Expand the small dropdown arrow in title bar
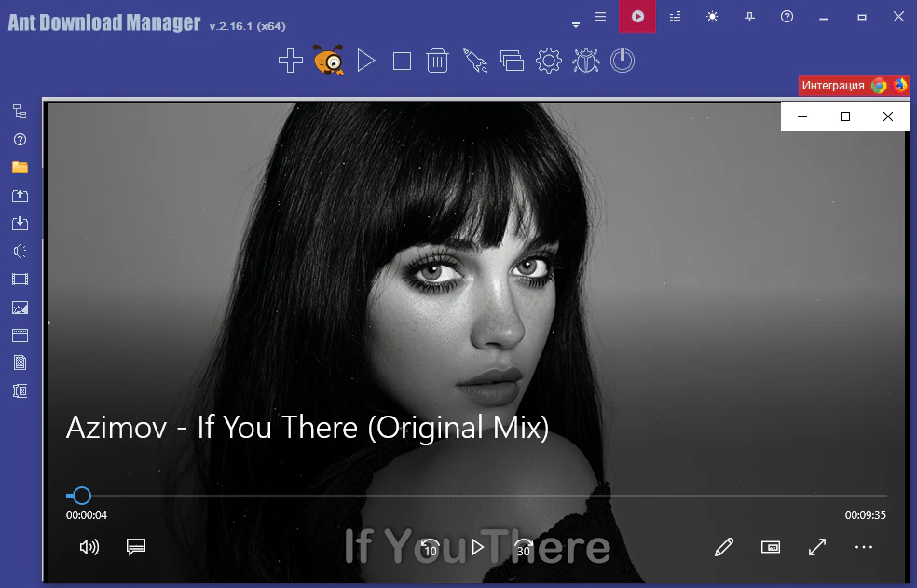Viewport: 917px width, 588px height. click(x=576, y=24)
